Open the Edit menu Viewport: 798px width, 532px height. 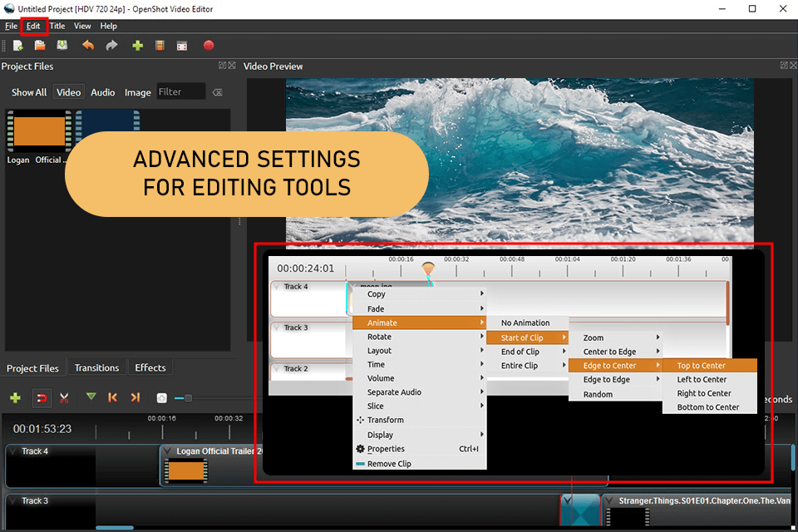point(33,26)
